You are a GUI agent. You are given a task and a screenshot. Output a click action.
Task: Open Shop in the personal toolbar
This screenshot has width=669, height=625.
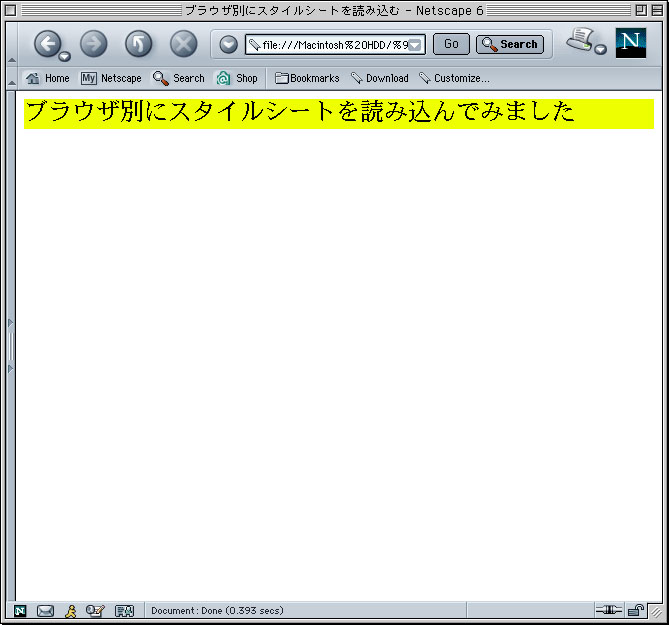pyautogui.click(x=237, y=78)
